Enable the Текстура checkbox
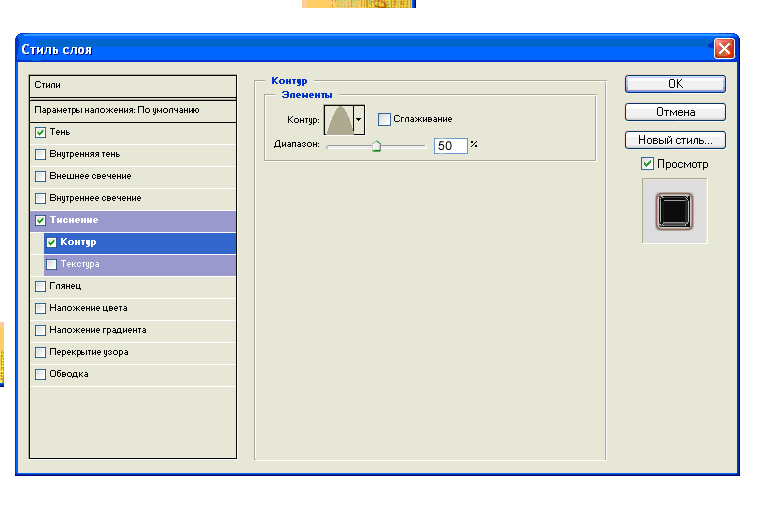This screenshot has height=506, width=766. (51, 264)
